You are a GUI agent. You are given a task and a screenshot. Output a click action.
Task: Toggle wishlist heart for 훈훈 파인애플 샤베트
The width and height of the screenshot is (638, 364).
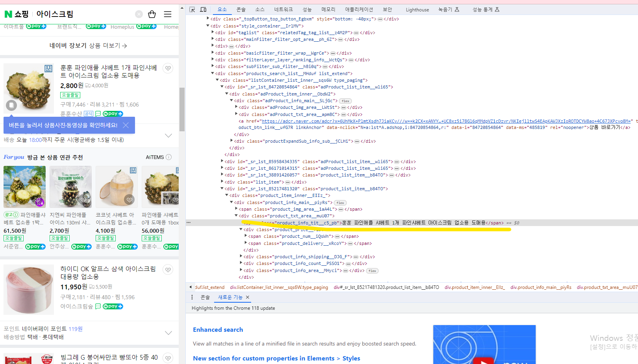tap(168, 68)
